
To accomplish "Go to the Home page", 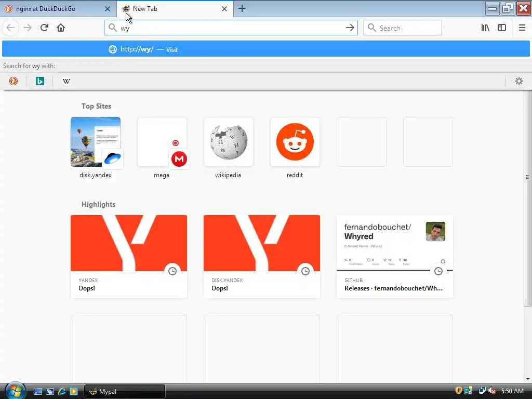I will point(61,28).
